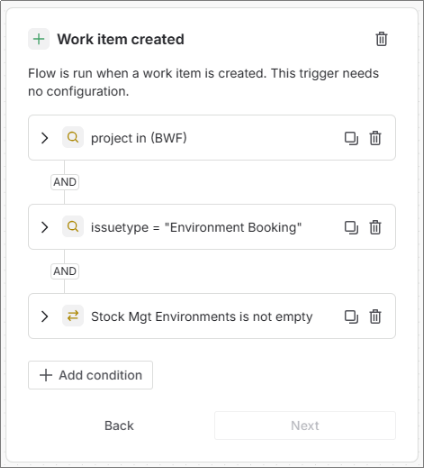The image size is (425, 468).
Task: Click the green plus trigger icon
Action: [x=39, y=39]
